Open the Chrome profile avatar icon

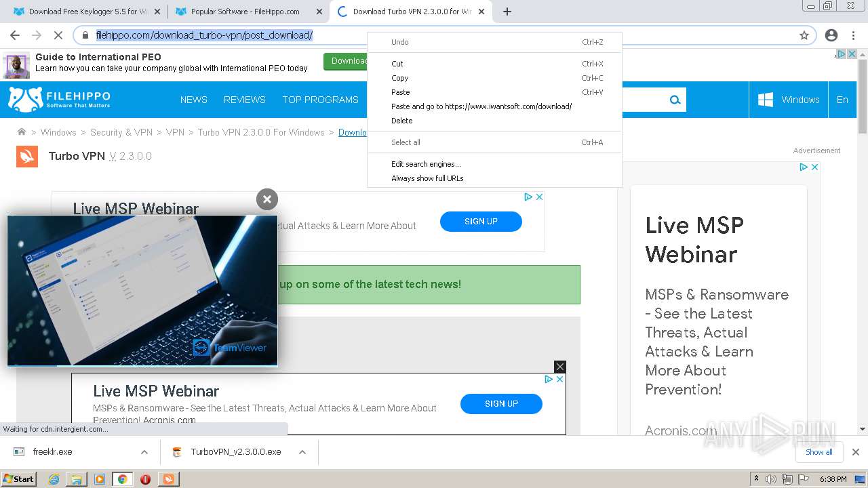[x=831, y=35]
